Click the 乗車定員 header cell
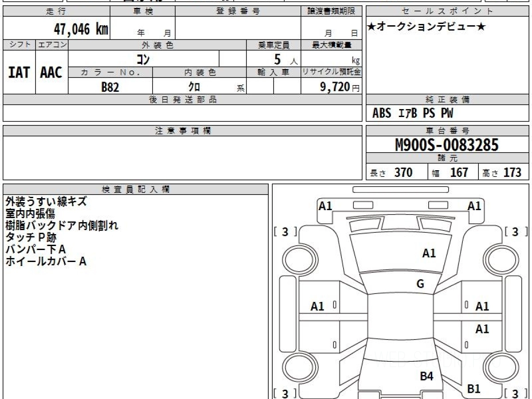 (274, 45)
